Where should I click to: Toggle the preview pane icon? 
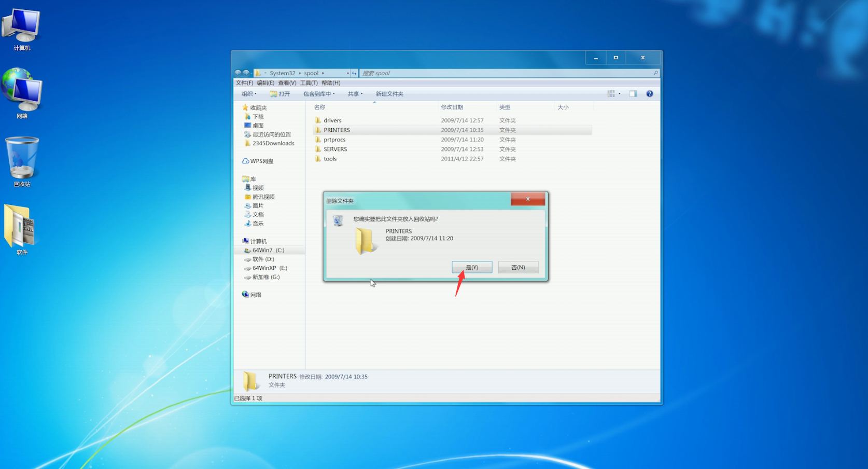click(633, 94)
